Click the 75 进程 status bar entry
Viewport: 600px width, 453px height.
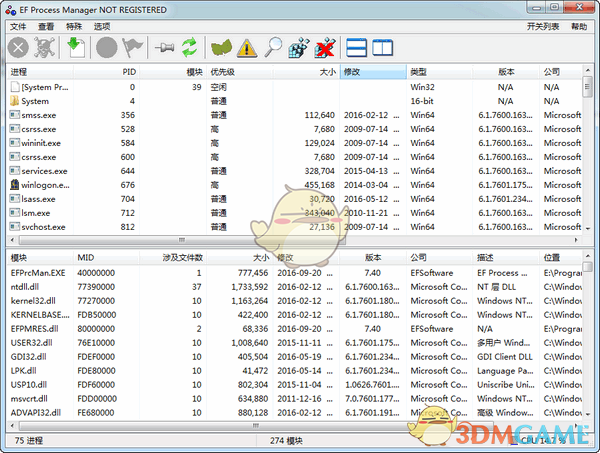[x=29, y=440]
